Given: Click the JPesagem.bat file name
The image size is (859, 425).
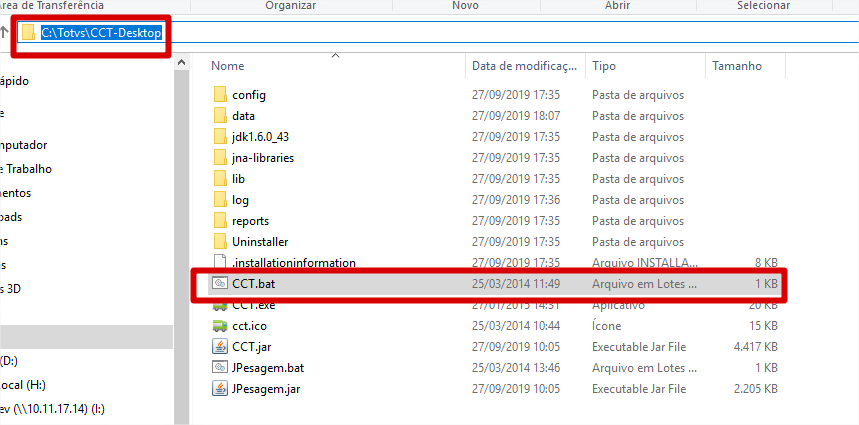Looking at the screenshot, I should point(268,367).
